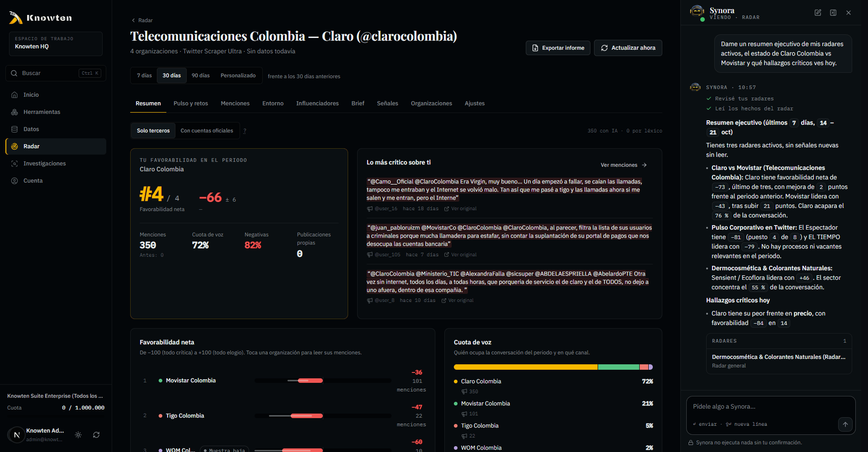Select the Radar icon in sidebar
Screen dimensions: 868x452
[14, 146]
